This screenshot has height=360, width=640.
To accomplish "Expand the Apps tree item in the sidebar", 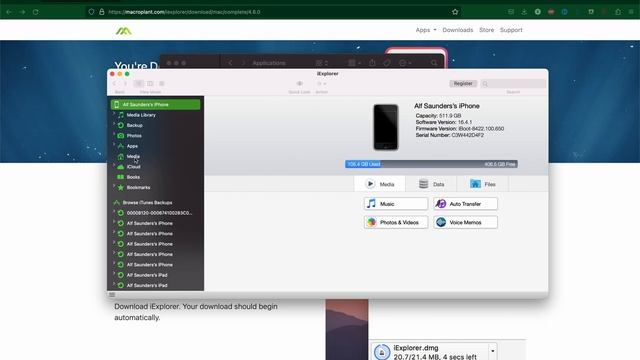I will tap(114, 145).
